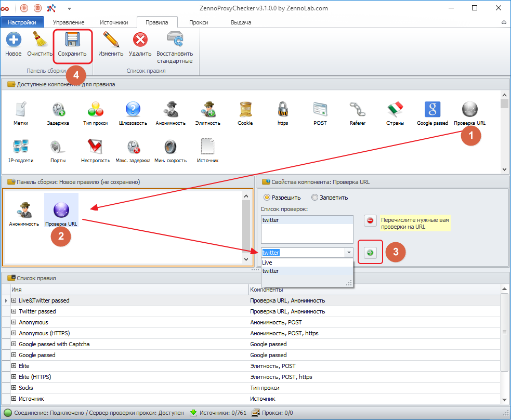This screenshot has height=420, width=511.
Task: Click the Delete (Удалить) red X icon
Action: tap(140, 41)
